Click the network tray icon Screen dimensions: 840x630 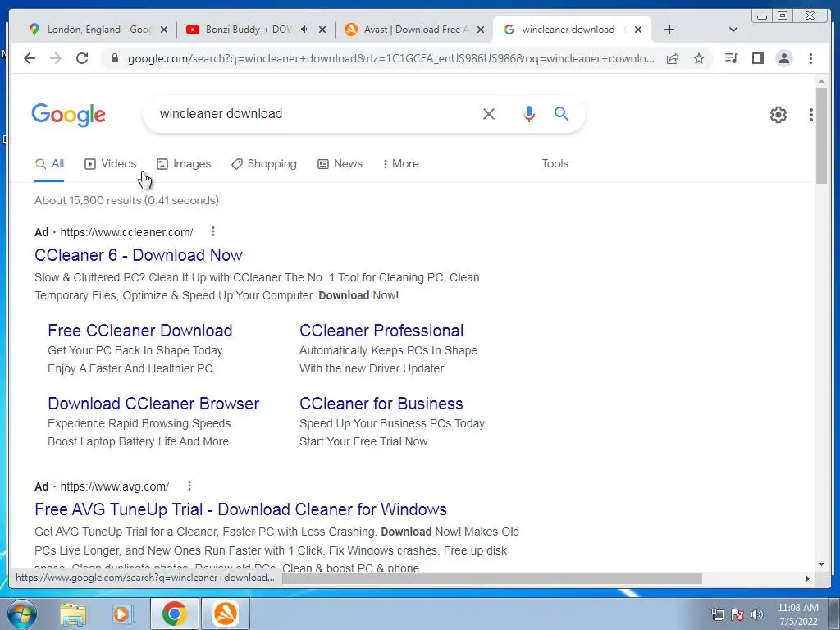click(x=717, y=614)
